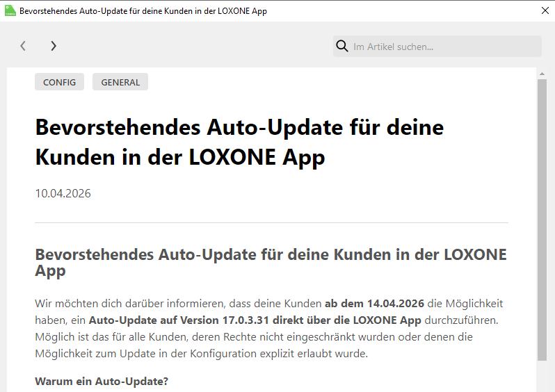
Task: Click the vertical scrollbar thumb
Action: tap(542, 220)
